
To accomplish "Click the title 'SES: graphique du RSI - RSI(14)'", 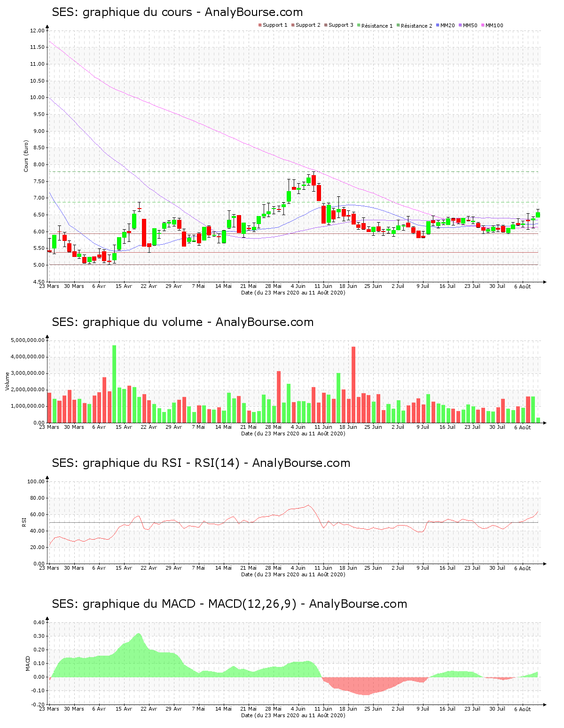I will point(146,463).
